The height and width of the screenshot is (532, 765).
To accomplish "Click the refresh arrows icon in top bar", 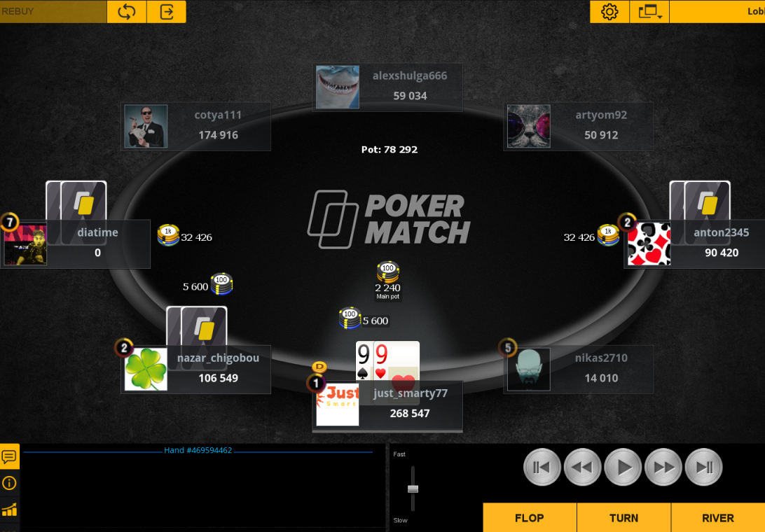I will click(x=126, y=11).
